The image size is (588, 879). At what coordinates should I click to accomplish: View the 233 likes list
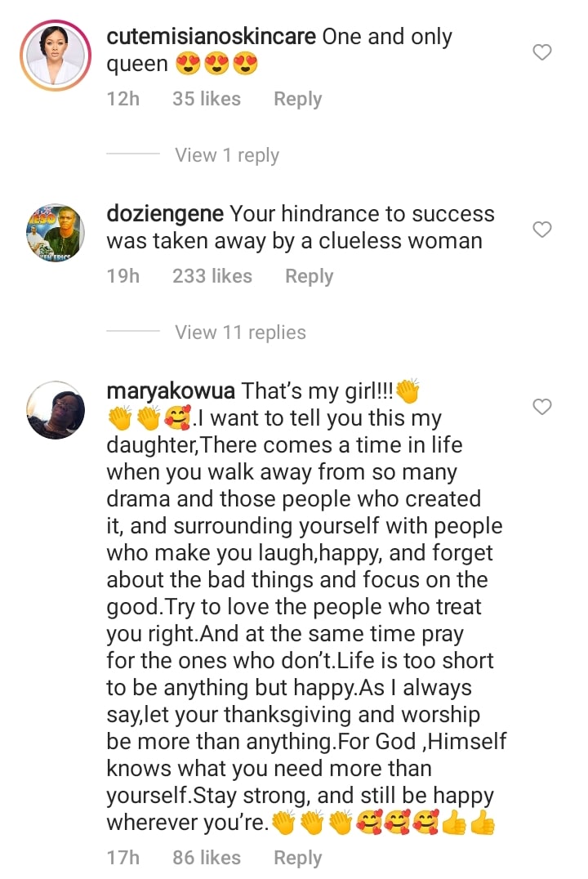[x=212, y=276]
